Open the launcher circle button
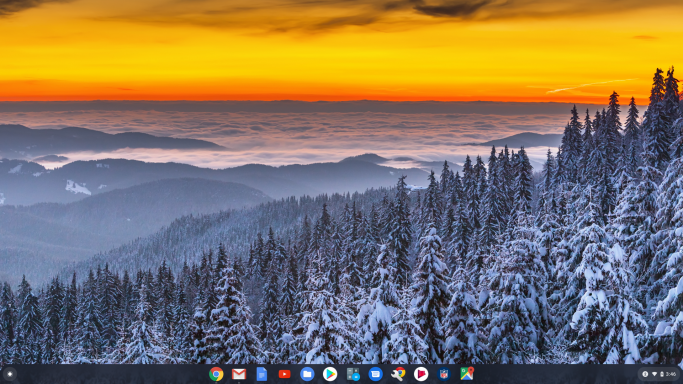This screenshot has height=384, width=683. click(10, 374)
